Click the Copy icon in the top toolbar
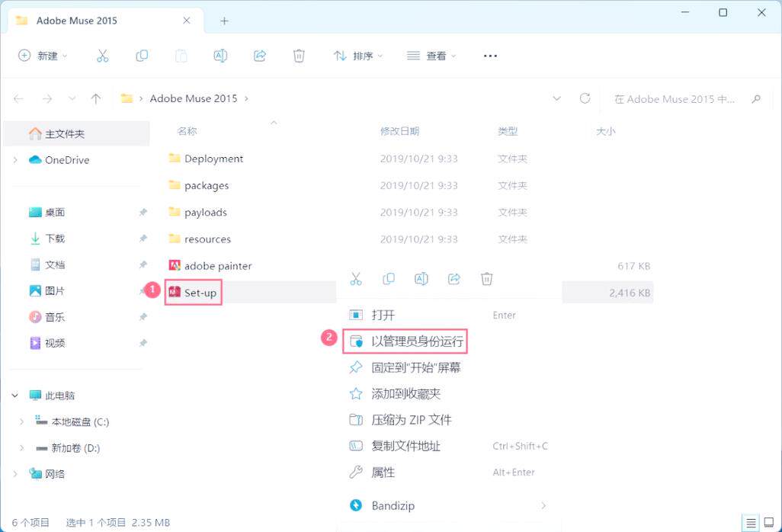Screen dimensions: 782x532 coord(142,56)
